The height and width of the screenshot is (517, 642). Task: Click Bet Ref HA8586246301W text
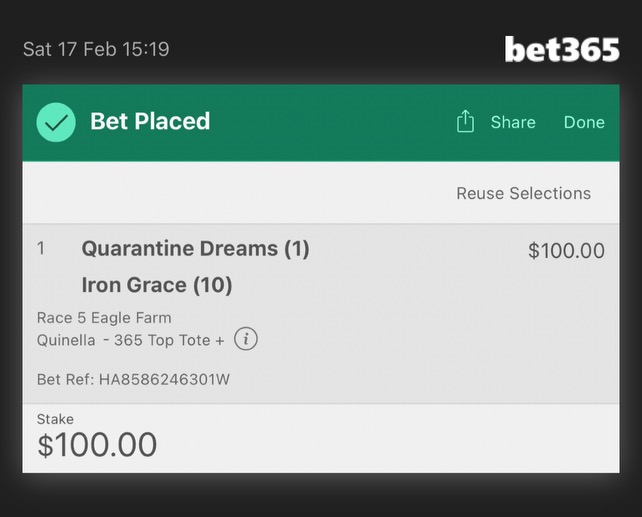(133, 379)
